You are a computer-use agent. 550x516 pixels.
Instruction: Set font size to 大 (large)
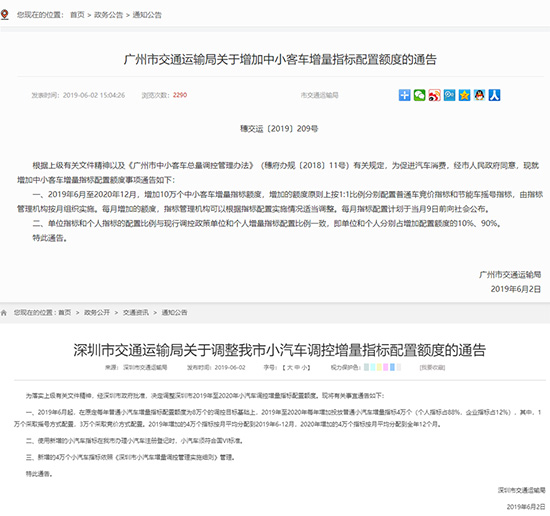click(290, 367)
